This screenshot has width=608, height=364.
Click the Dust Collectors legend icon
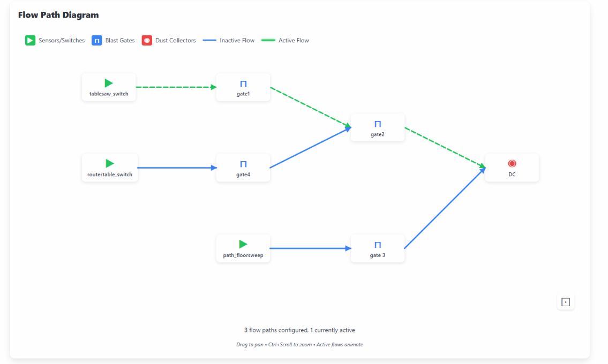click(147, 40)
